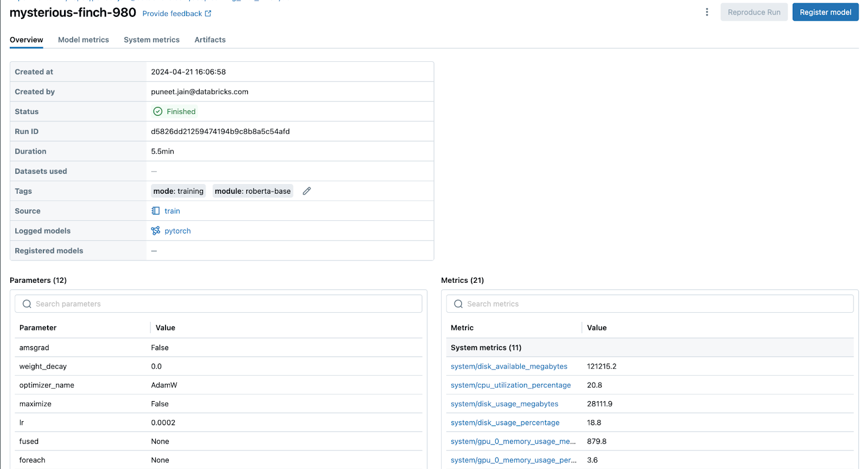Click the model icon beside pytorch
Viewport: 868px width, 469px height.
coord(156,231)
